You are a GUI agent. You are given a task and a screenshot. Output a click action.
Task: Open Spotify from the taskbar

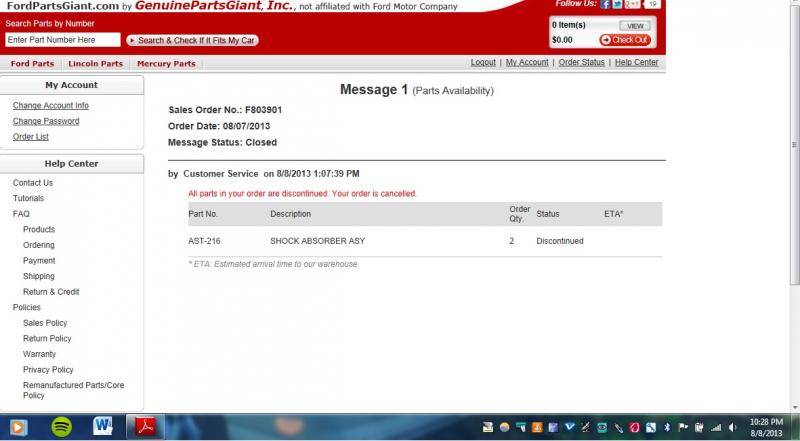(x=62, y=427)
